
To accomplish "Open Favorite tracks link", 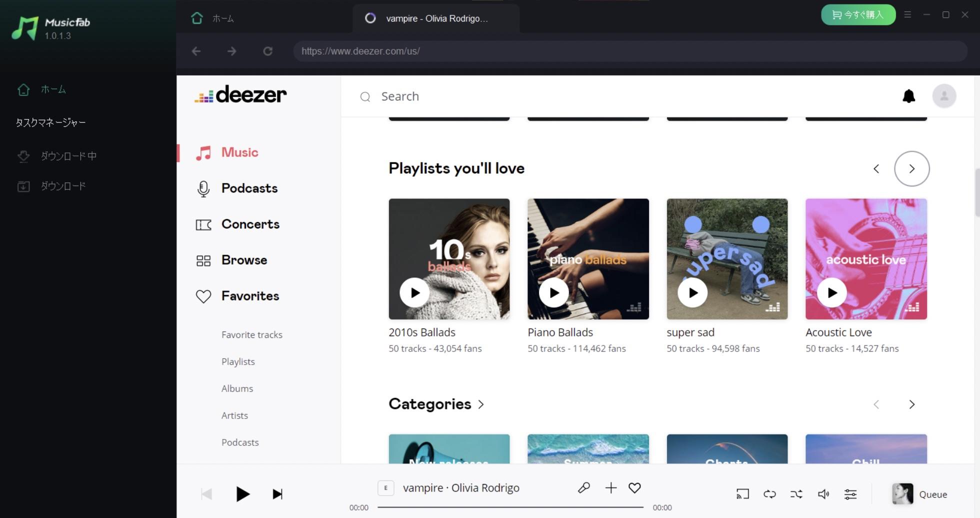I will (252, 335).
